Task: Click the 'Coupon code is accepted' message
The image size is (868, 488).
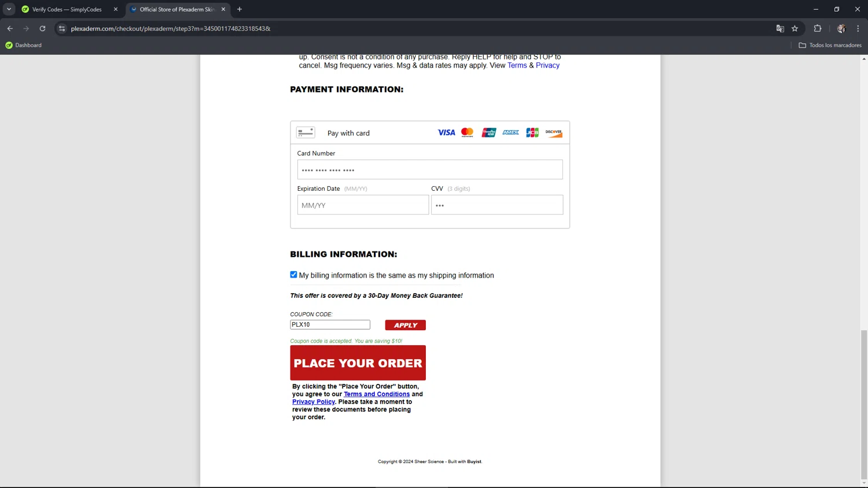Action: coord(346,341)
